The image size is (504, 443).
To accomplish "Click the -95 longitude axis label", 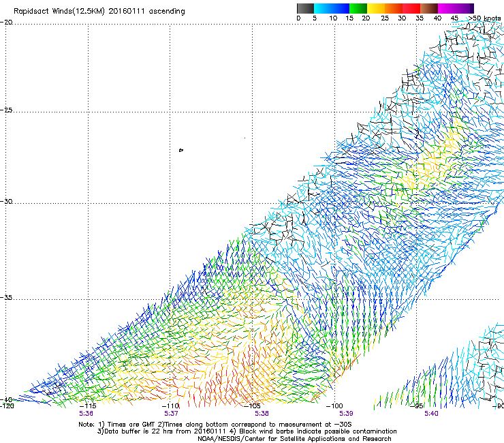I will [x=418, y=406].
